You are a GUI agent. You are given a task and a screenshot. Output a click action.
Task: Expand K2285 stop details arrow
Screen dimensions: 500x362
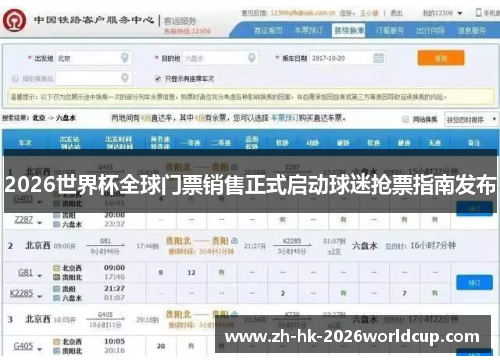coord(40,296)
